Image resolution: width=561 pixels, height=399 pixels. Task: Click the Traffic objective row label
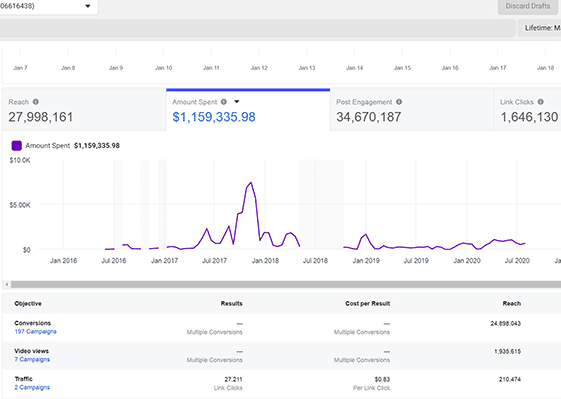tap(24, 379)
